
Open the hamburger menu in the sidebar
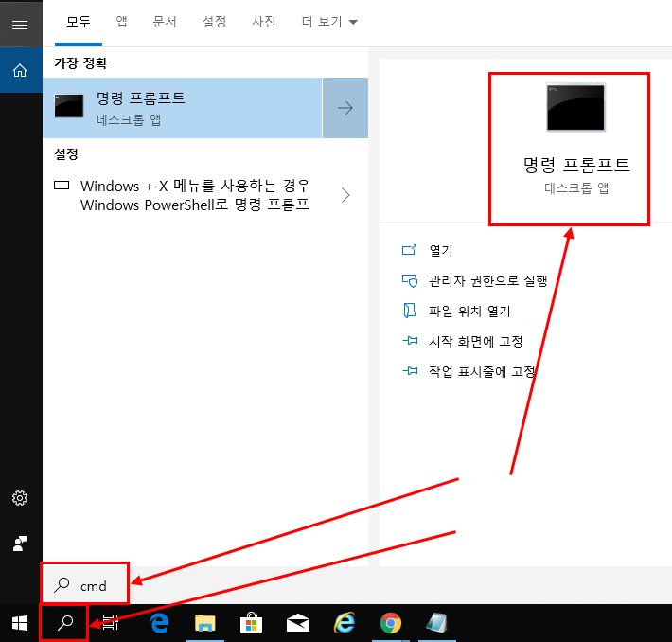(x=20, y=25)
